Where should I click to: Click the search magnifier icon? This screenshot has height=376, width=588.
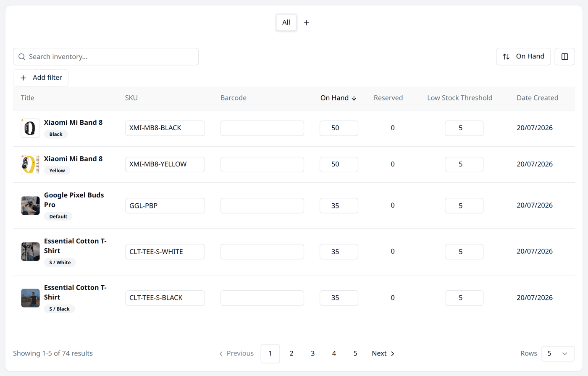coord(22,57)
